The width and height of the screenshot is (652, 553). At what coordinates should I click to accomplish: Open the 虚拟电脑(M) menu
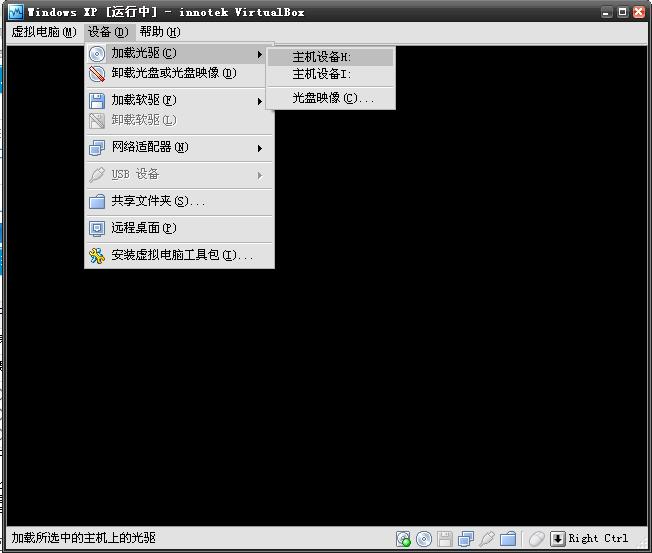44,32
